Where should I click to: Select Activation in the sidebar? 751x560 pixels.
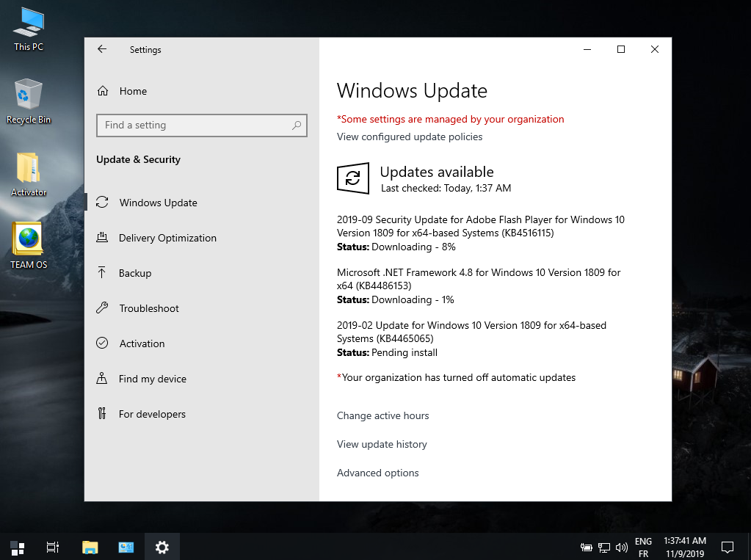point(202,343)
